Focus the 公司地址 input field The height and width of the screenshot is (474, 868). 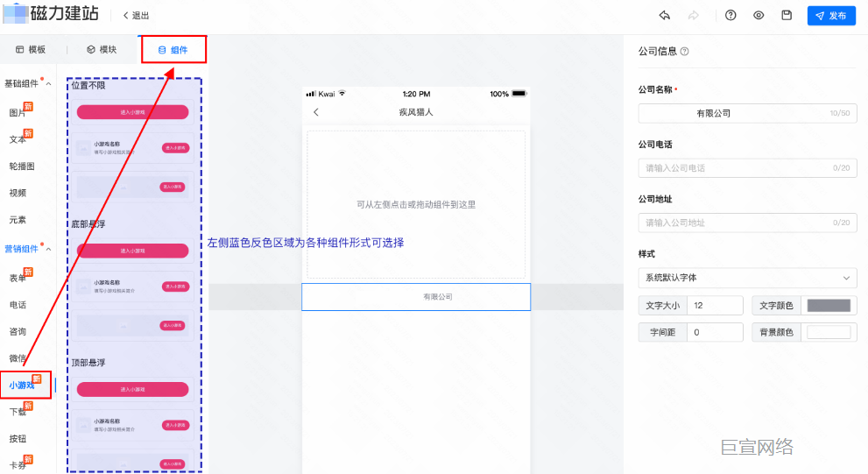[747, 223]
